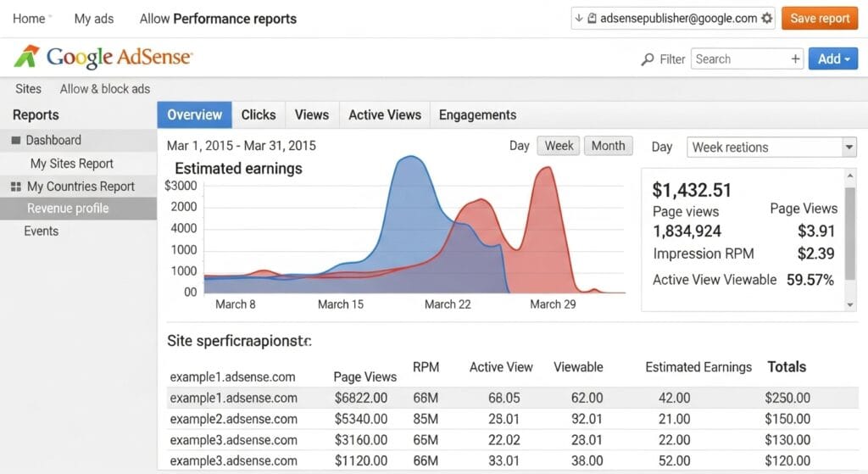Viewport: 868px width, 474px height.
Task: Select Revenue profile sidebar item
Action: (79, 209)
